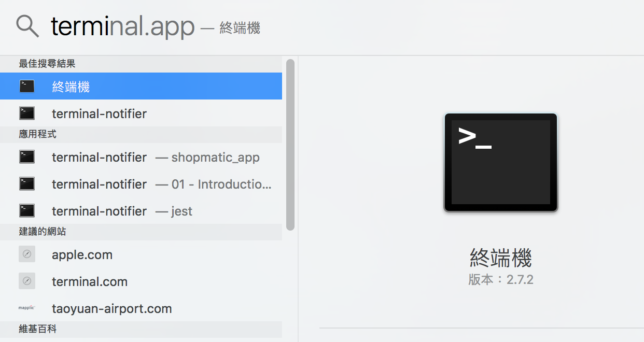The image size is (644, 342).
Task: Click the results list vertical scrollbar
Action: (290, 145)
